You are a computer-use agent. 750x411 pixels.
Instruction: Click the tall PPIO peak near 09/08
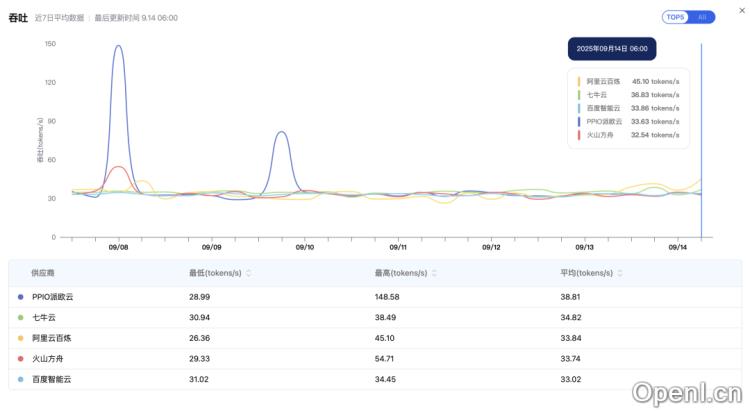point(119,46)
